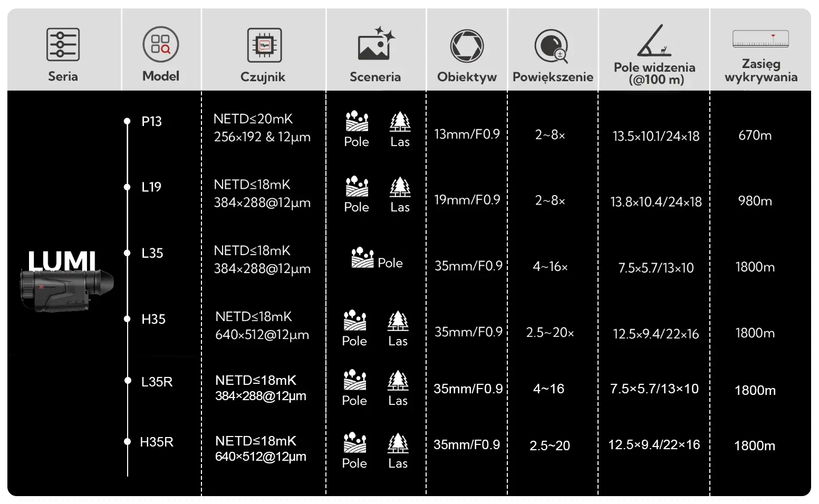
Task: Click the Las forest icon in L35R row
Action: [x=398, y=380]
